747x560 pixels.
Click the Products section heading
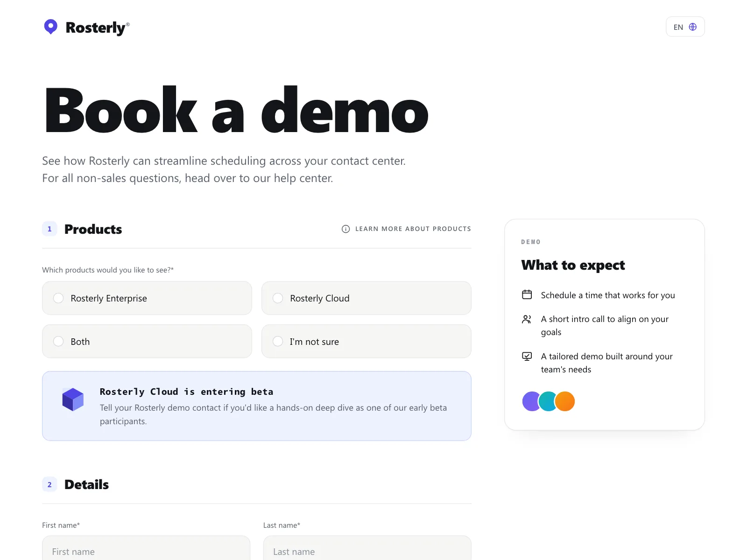click(93, 229)
